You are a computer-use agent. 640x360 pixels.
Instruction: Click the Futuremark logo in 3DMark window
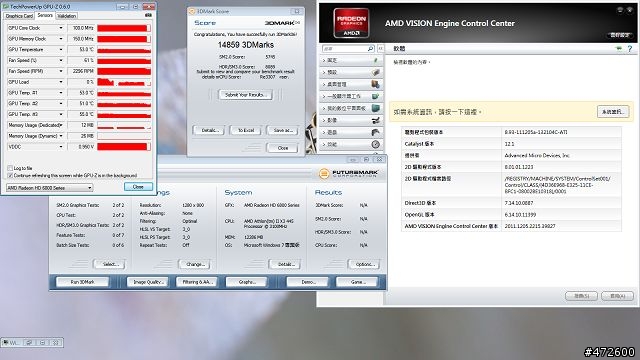click(x=349, y=174)
